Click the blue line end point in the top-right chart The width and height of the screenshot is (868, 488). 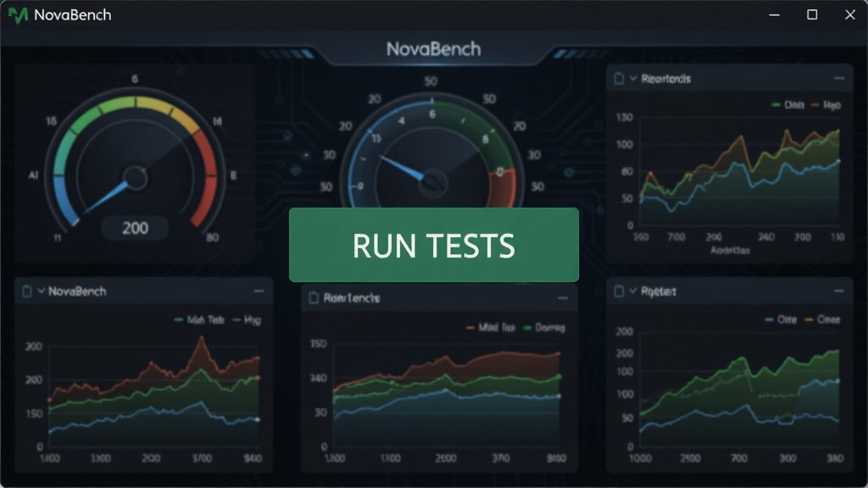838,161
